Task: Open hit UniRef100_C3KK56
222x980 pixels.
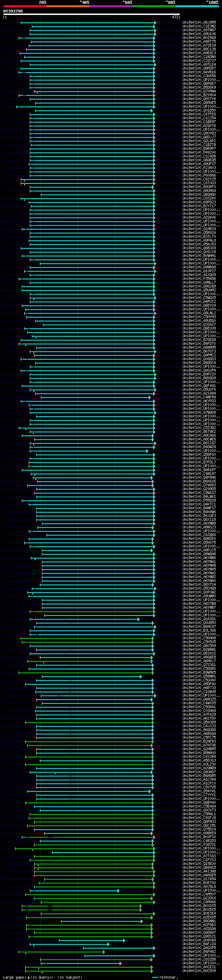Action: pyautogui.click(x=199, y=76)
